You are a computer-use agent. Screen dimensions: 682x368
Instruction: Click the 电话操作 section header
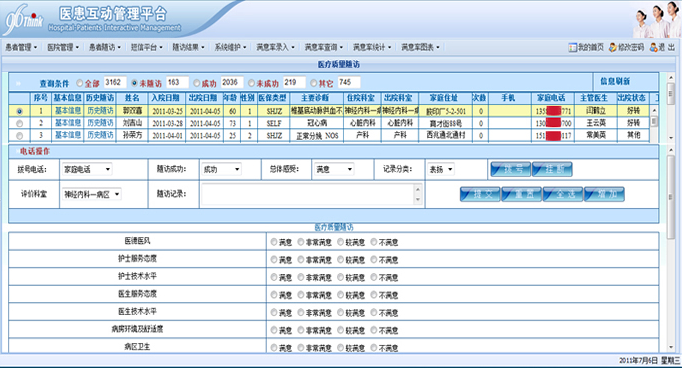(x=35, y=151)
